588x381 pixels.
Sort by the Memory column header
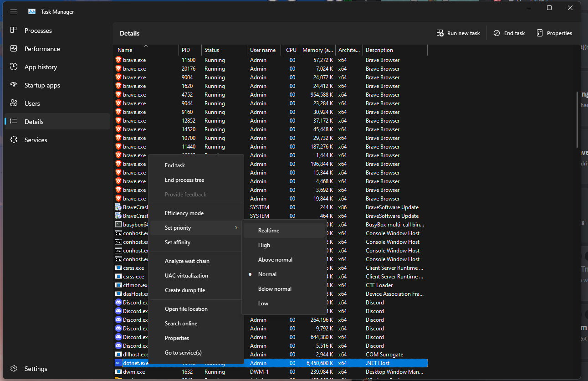317,50
